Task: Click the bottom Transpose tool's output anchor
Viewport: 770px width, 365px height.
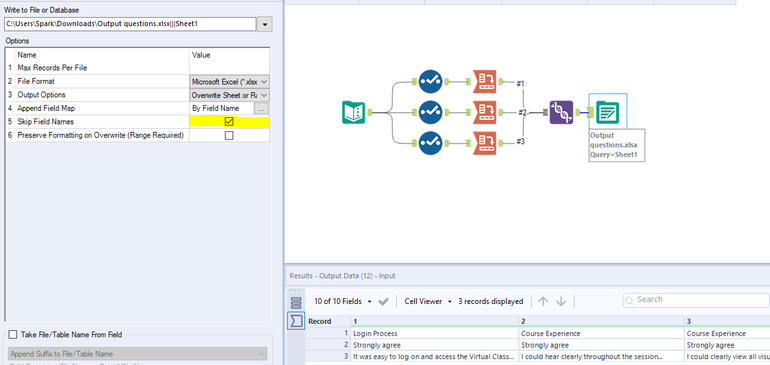Action: coord(500,143)
